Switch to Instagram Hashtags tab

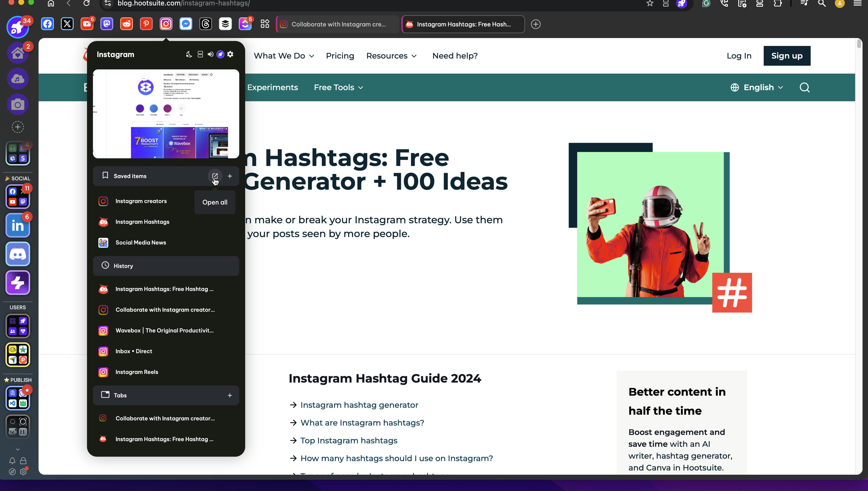(x=463, y=24)
